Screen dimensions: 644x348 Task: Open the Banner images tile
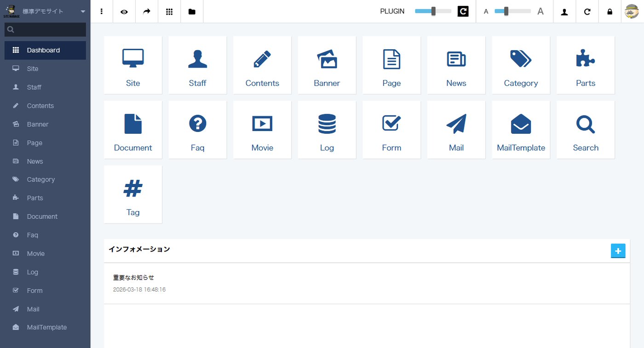[x=327, y=65]
